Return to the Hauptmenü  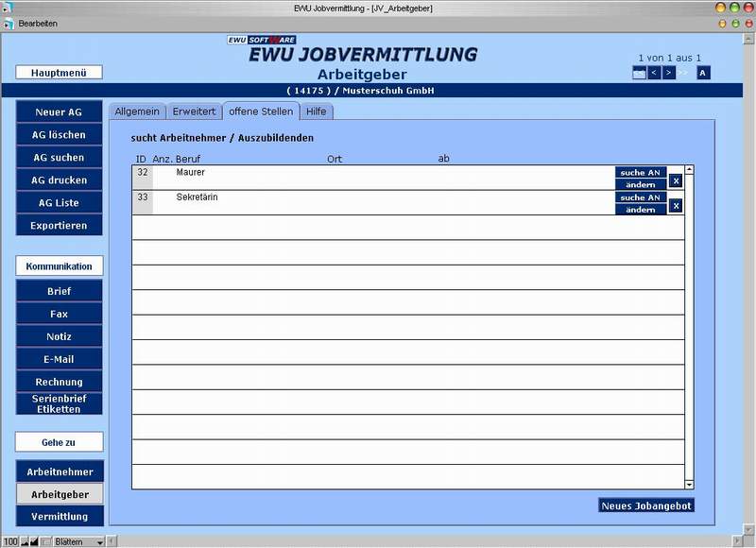tap(59, 73)
